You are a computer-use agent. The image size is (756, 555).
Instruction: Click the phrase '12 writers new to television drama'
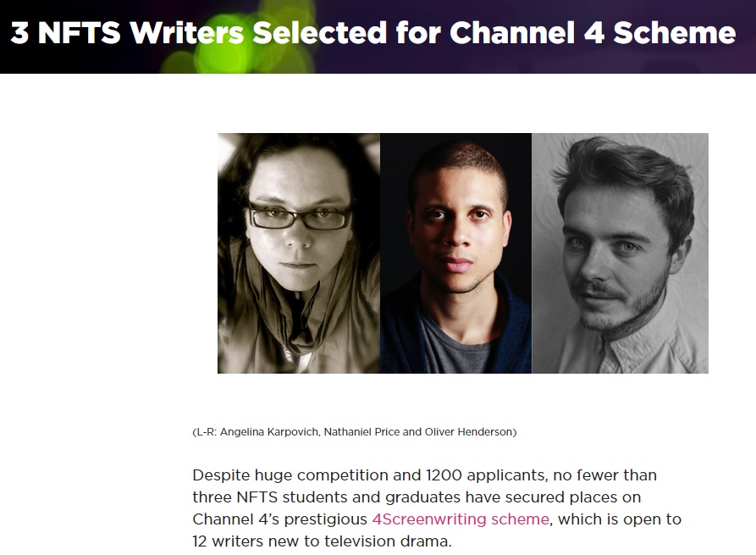[x=321, y=541]
